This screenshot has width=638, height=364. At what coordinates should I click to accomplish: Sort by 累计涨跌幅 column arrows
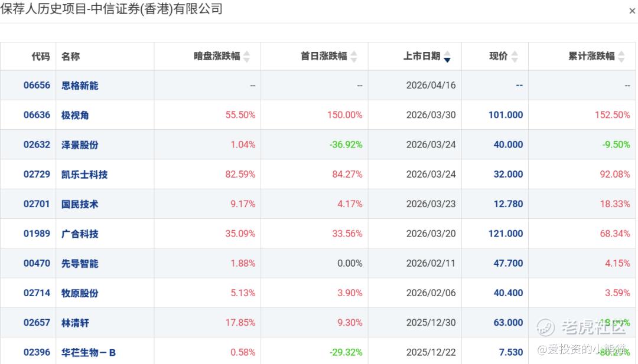(x=621, y=57)
